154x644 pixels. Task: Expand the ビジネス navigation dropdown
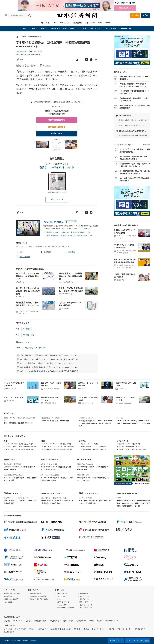tap(44, 28)
